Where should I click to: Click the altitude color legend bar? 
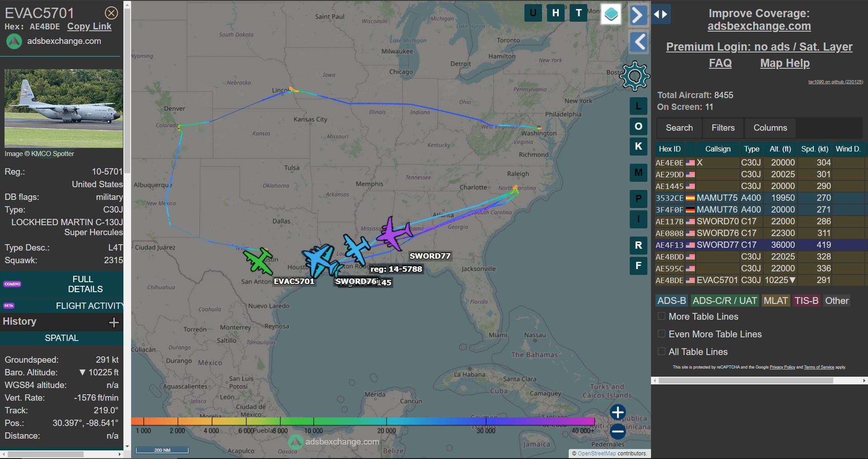(363, 421)
